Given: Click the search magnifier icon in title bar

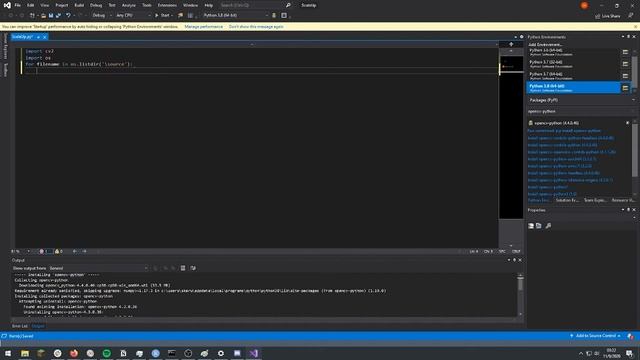Looking at the screenshot, I should 288,5.
